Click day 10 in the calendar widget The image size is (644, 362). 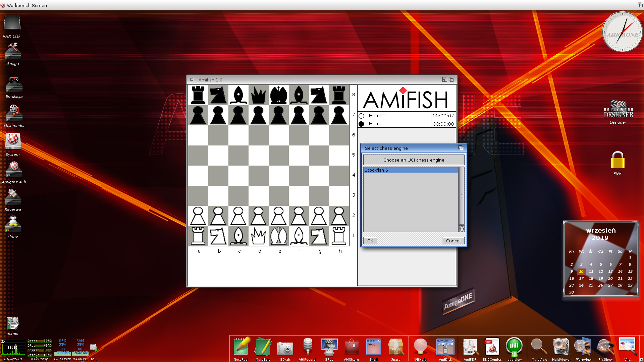tap(581, 271)
